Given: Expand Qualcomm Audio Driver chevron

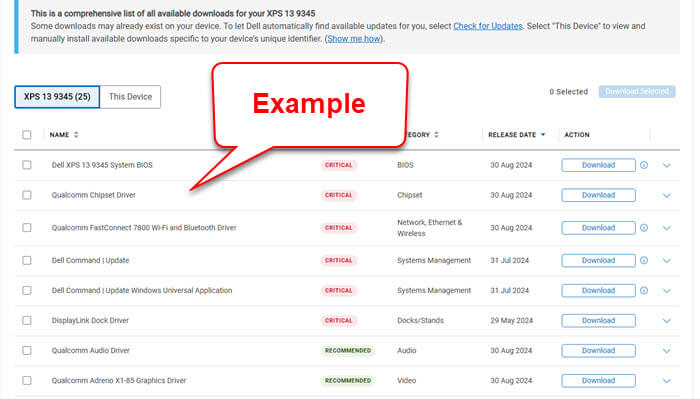Looking at the screenshot, I should coord(667,351).
